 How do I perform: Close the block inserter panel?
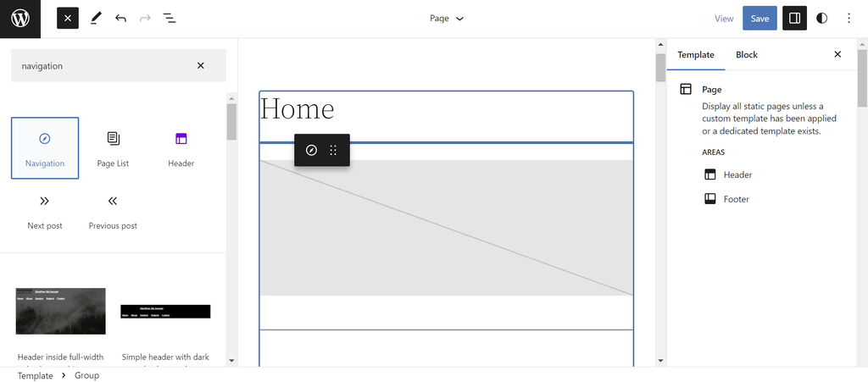[68, 19]
